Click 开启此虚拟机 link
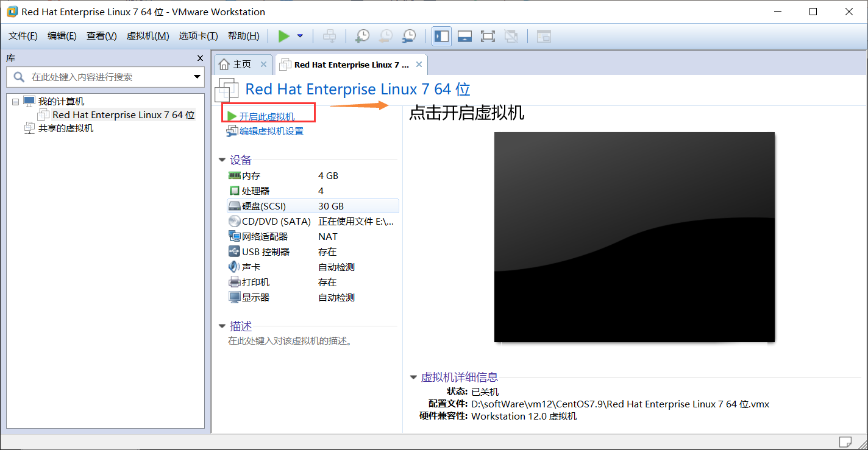Image resolution: width=868 pixels, height=450 pixels. 266,116
